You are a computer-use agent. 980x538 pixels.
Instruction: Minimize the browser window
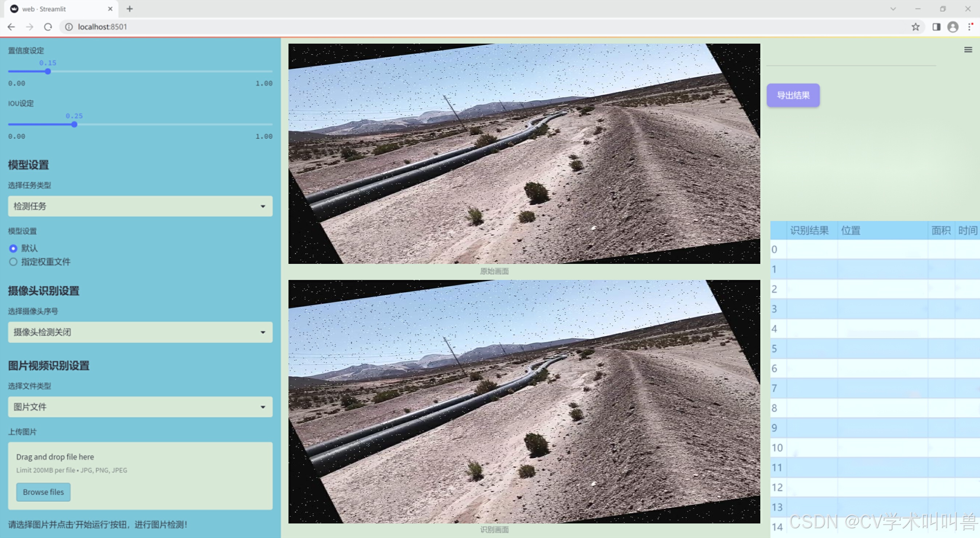(917, 9)
